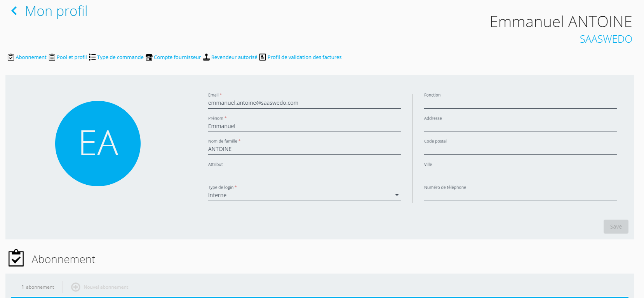644x298 pixels.
Task: Click the Abonnement section heading
Action: coord(63,259)
